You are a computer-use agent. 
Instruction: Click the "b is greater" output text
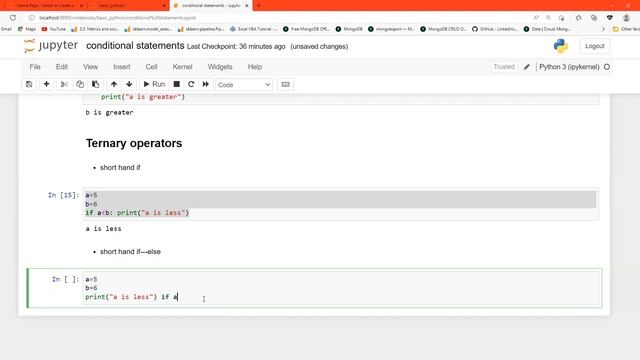coord(109,112)
